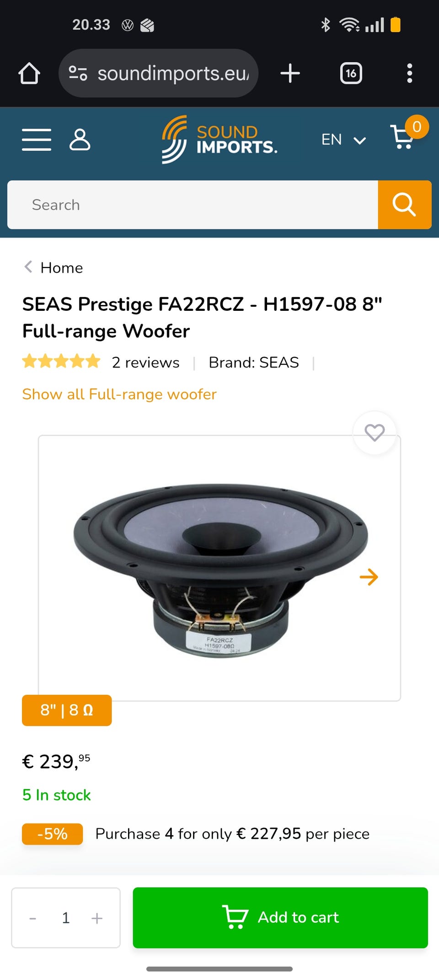
Task: Focus the Search input field
Action: click(192, 204)
